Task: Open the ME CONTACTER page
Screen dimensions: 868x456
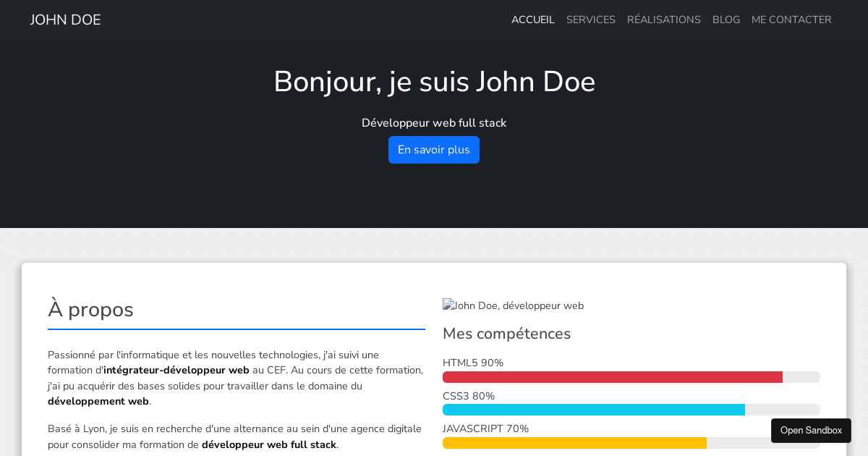Action: point(791,20)
